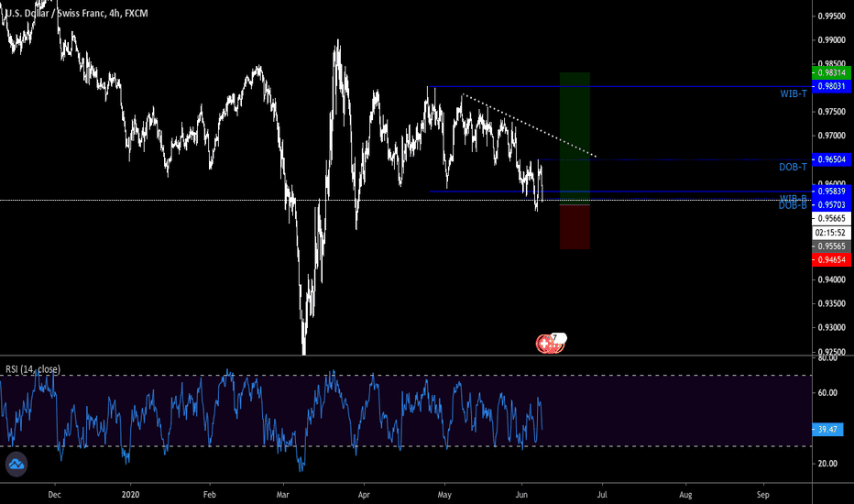The image size is (854, 504).
Task: Select the red loss zone of long position
Action: click(575, 227)
